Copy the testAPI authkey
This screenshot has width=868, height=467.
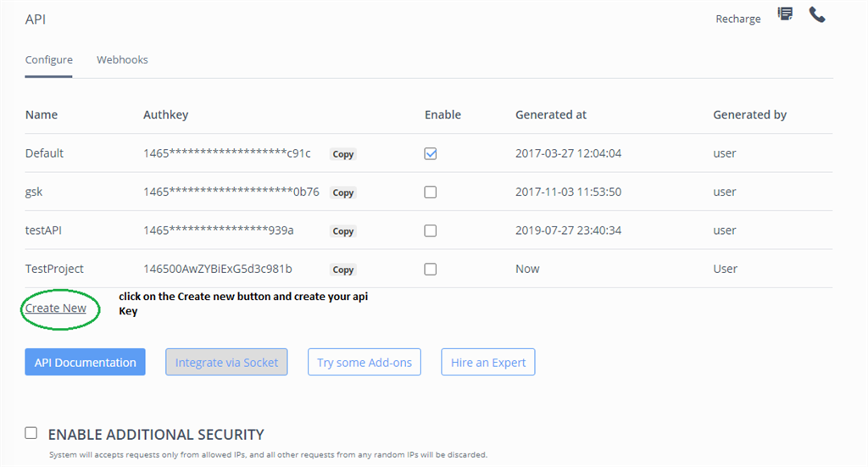(x=343, y=231)
